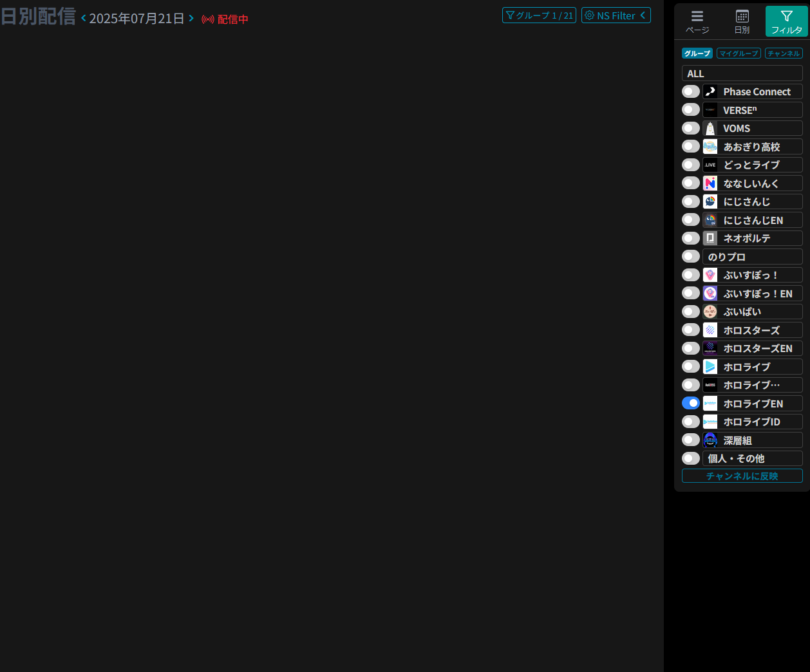Enable the ホロライブID switch

pos(691,422)
